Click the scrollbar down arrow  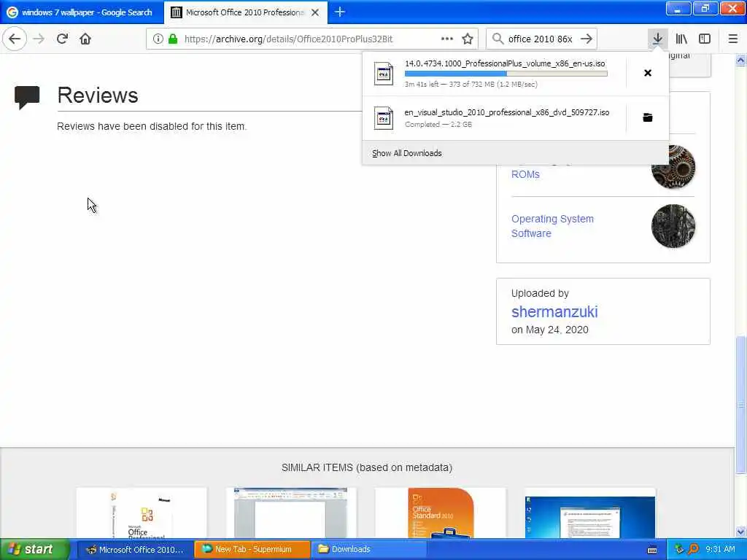(740, 532)
